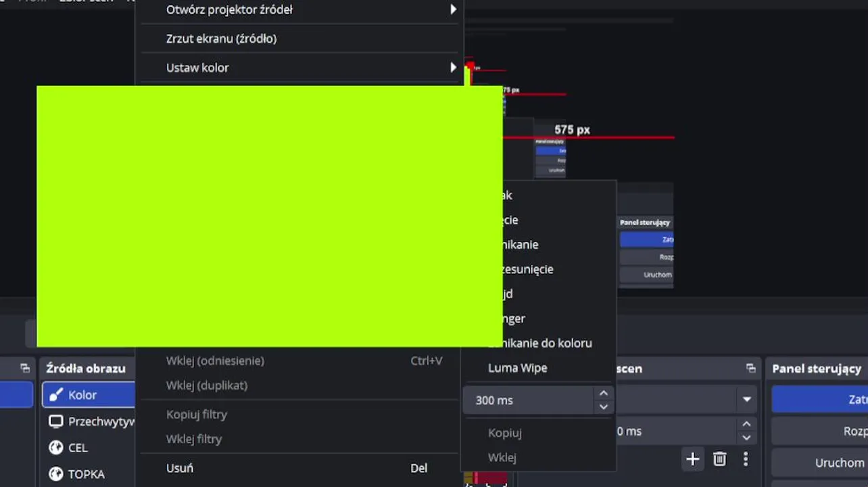This screenshot has width=868, height=487.
Task: Add a new scene transition with plus
Action: click(x=692, y=460)
